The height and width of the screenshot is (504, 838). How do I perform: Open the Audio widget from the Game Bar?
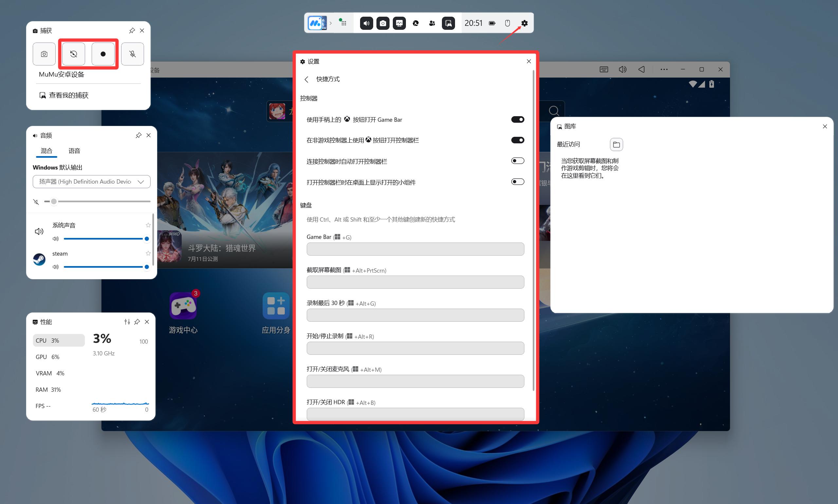[366, 23]
